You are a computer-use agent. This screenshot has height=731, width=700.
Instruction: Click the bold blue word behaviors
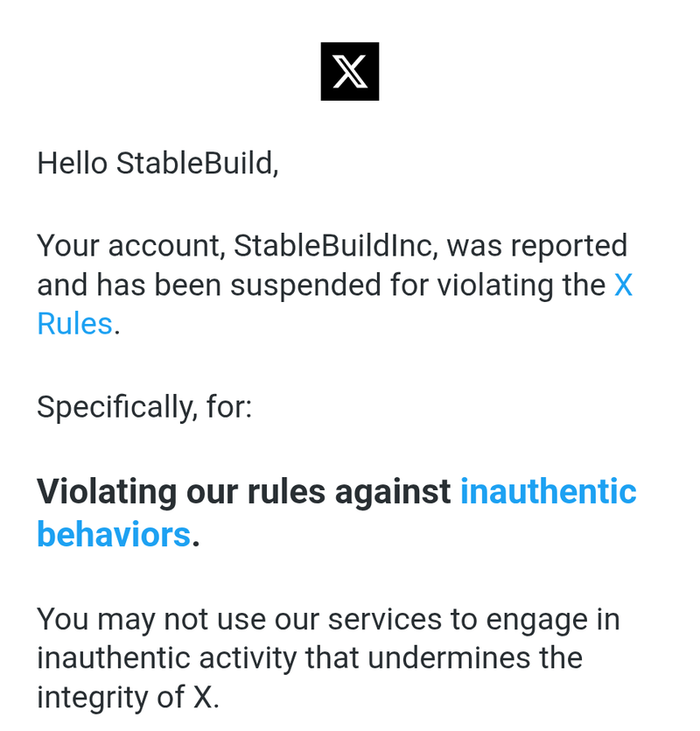pos(114,534)
